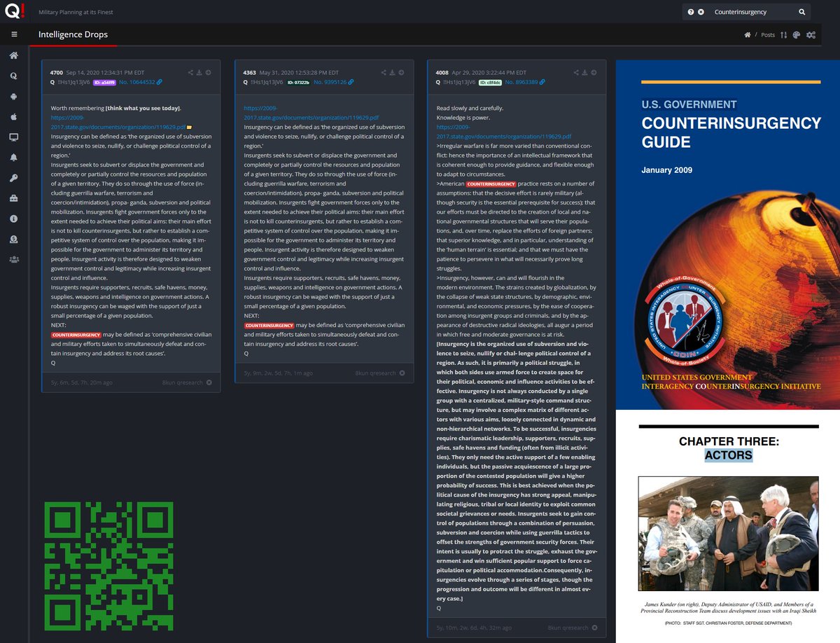This screenshot has height=643, width=840.
Task: Run search with the magnifier icon
Action: pyautogui.click(x=802, y=12)
